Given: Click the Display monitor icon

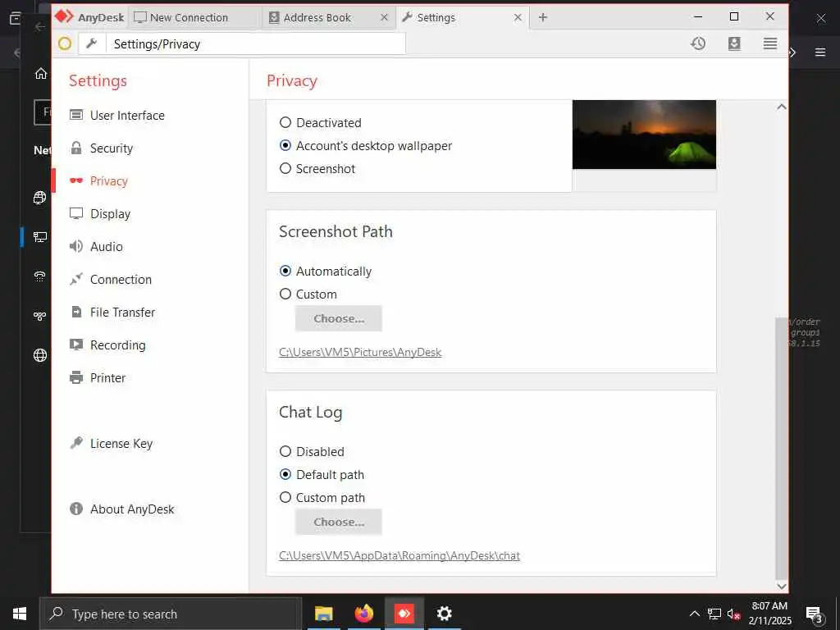Looking at the screenshot, I should (x=76, y=213).
